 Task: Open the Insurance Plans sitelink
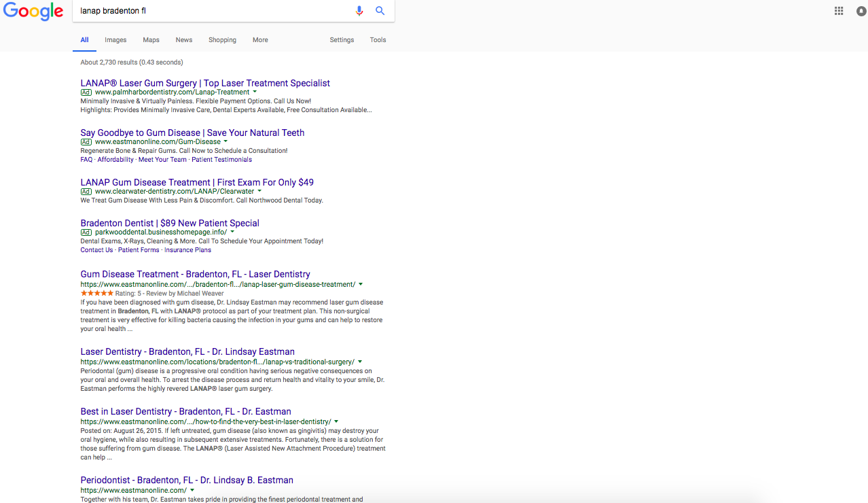[187, 250]
